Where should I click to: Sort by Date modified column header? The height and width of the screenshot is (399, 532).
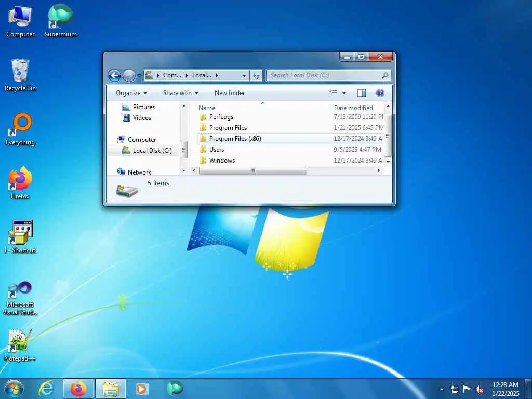point(353,108)
